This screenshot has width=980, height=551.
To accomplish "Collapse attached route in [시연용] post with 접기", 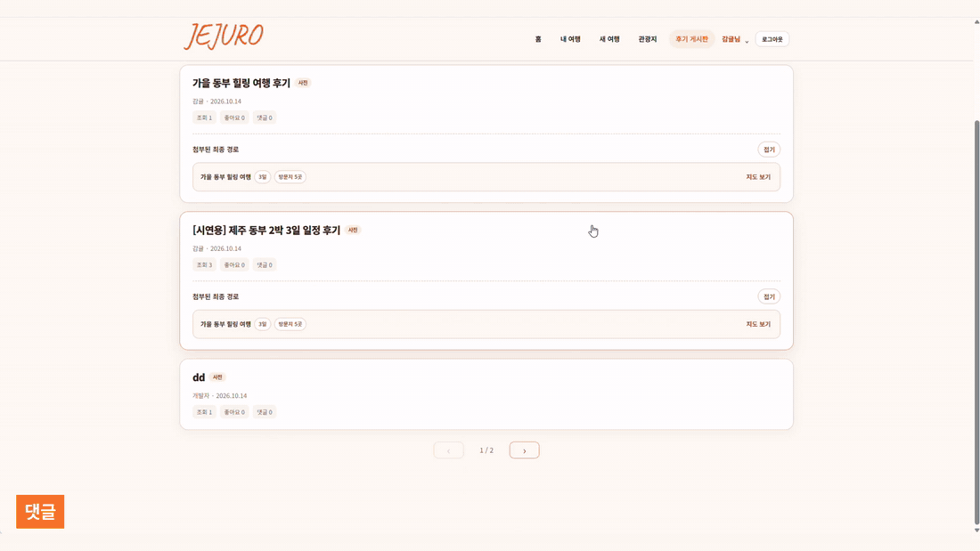I will (x=769, y=296).
